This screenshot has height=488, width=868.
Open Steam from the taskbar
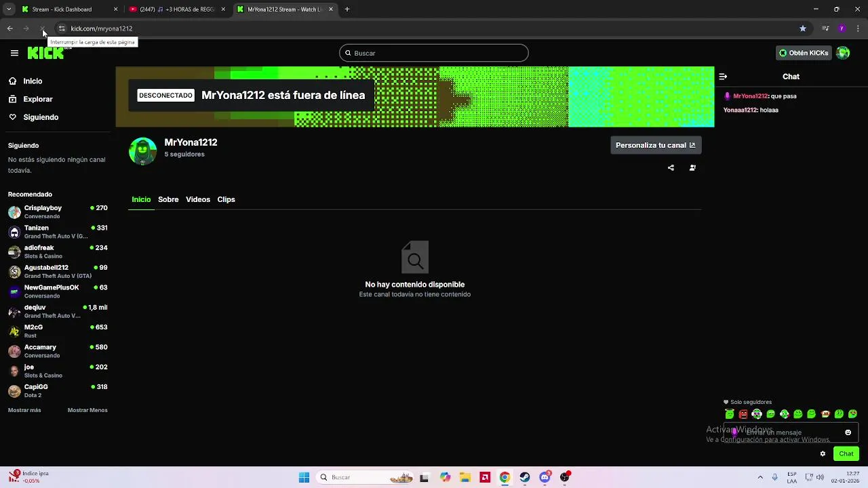point(525,477)
